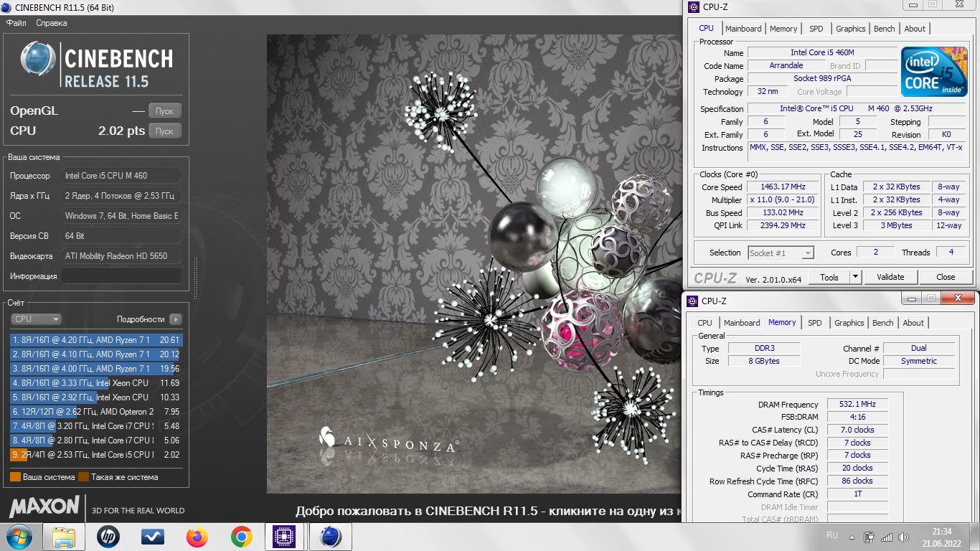Viewport: 980px width, 551px height.
Task: Open the Socket #1 selection dropdown
Action: point(781,253)
